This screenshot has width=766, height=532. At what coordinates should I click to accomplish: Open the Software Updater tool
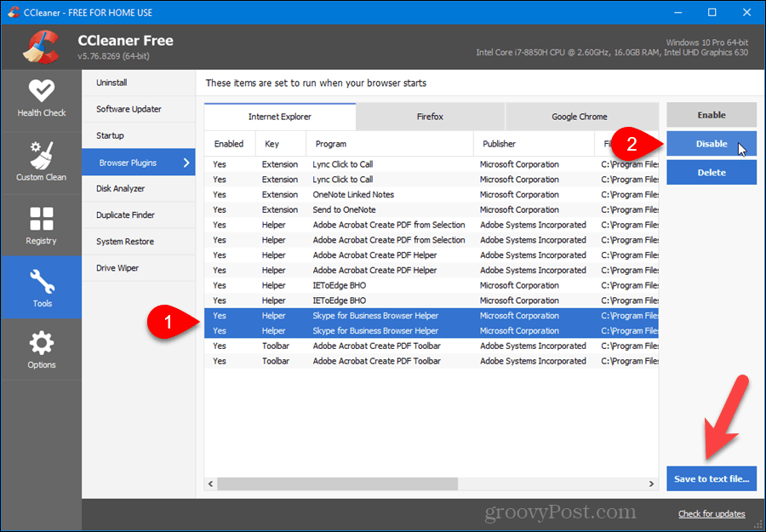pyautogui.click(x=139, y=109)
